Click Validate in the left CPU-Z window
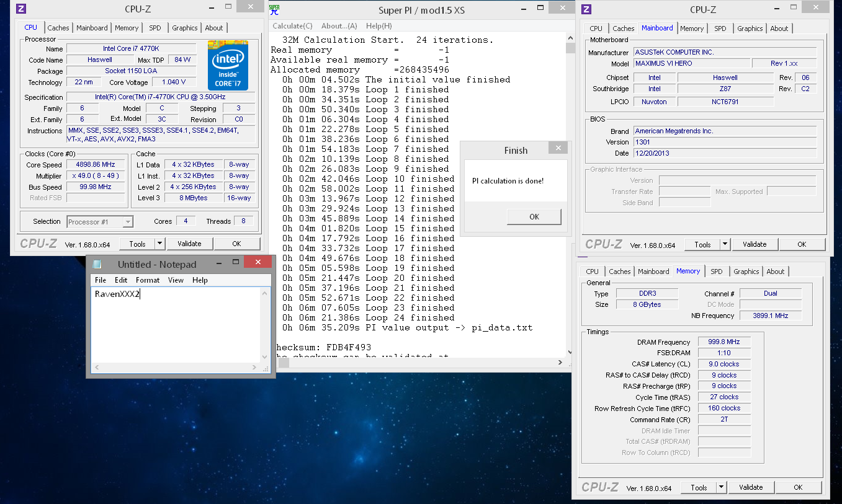Viewport: 842px width, 504px height. pyautogui.click(x=189, y=244)
